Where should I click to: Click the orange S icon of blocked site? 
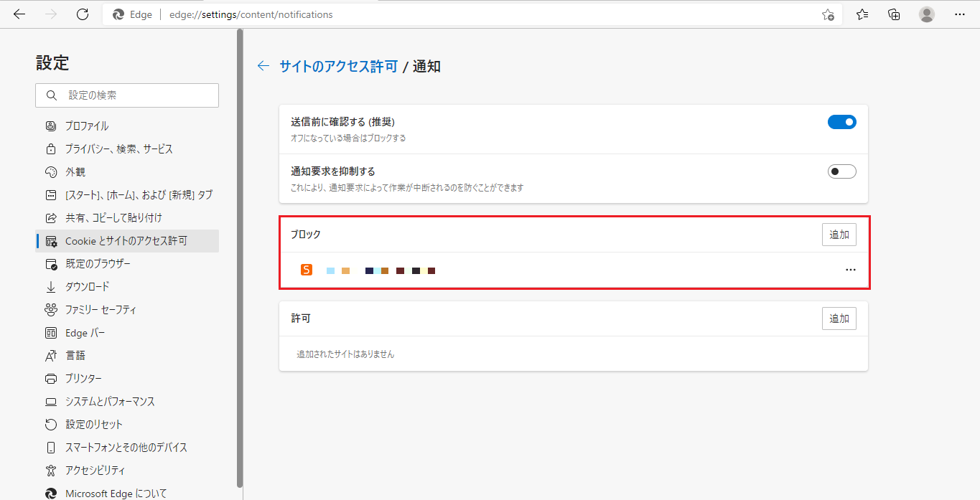(307, 270)
